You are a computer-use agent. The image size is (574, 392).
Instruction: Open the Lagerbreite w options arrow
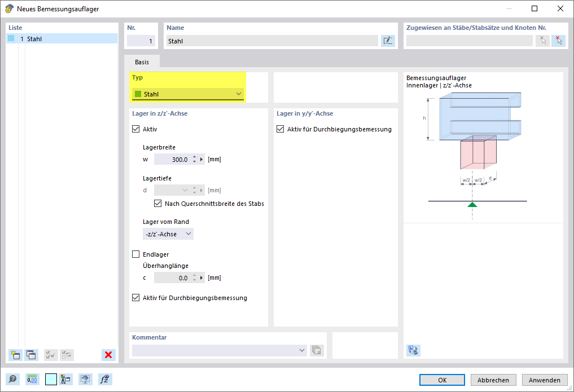(x=201, y=160)
